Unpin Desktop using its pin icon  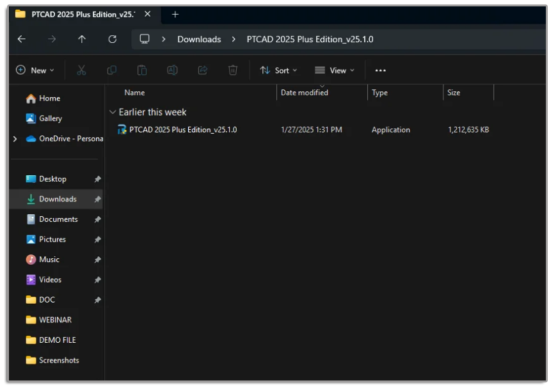pyautogui.click(x=97, y=179)
